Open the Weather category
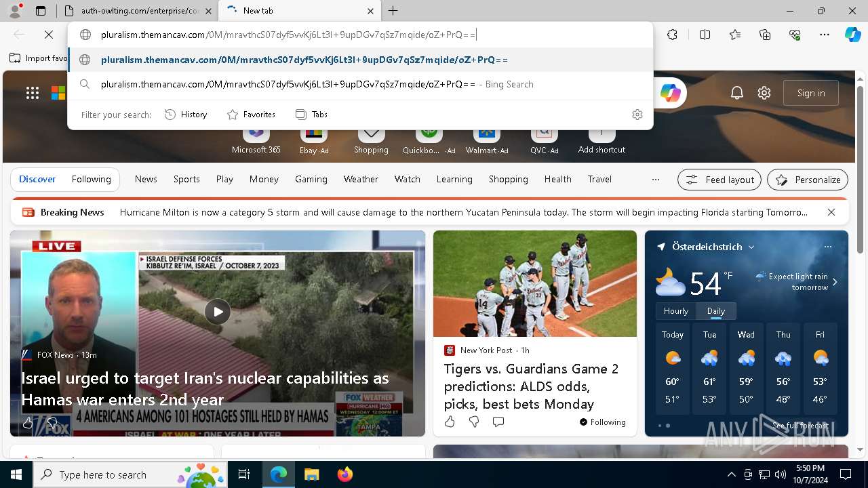The width and height of the screenshot is (868, 488). pyautogui.click(x=361, y=180)
